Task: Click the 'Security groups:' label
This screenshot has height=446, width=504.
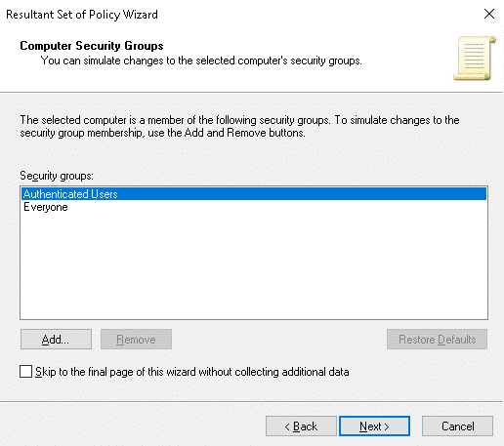Action: click(x=57, y=176)
